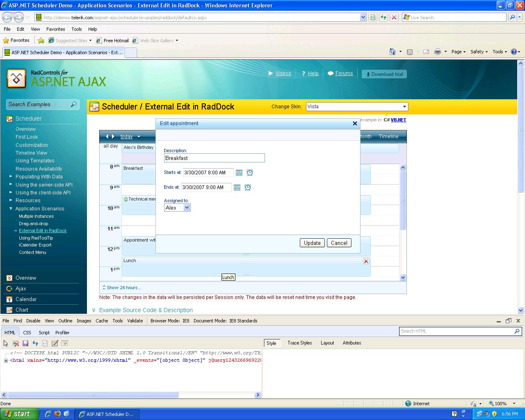Open the scheduler today date dropdown arrow
Image resolution: width=525 pixels, height=420 pixels.
[x=139, y=137]
